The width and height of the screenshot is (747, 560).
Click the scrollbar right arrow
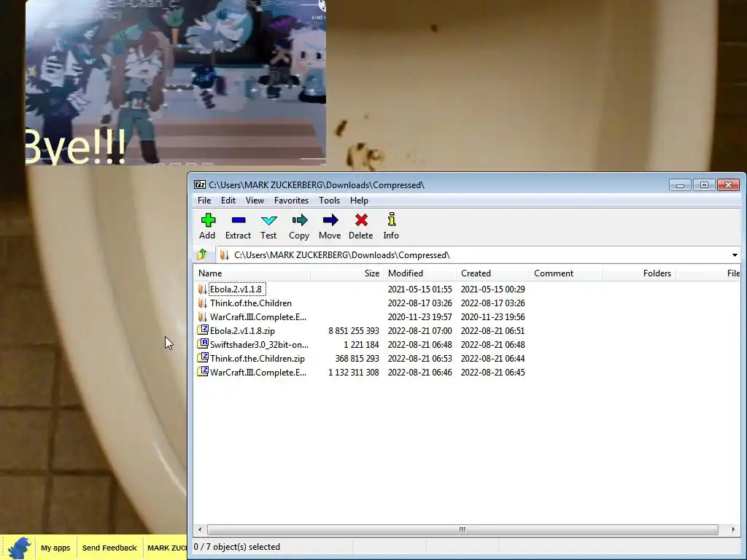(733, 529)
